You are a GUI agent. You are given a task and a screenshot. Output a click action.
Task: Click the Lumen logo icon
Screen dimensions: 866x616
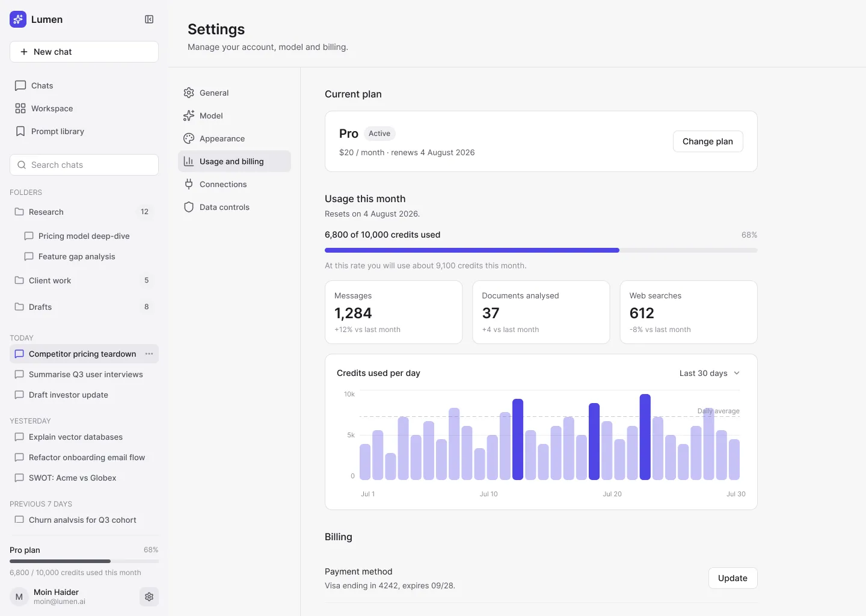tap(18, 19)
